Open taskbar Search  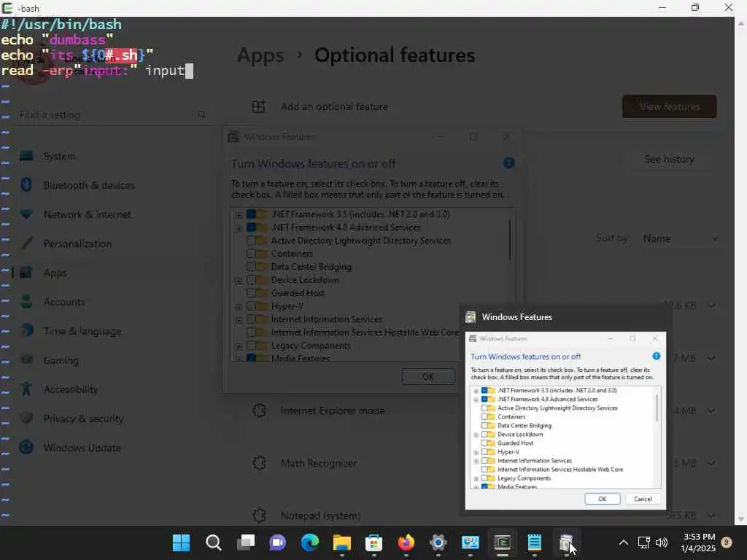pyautogui.click(x=214, y=542)
